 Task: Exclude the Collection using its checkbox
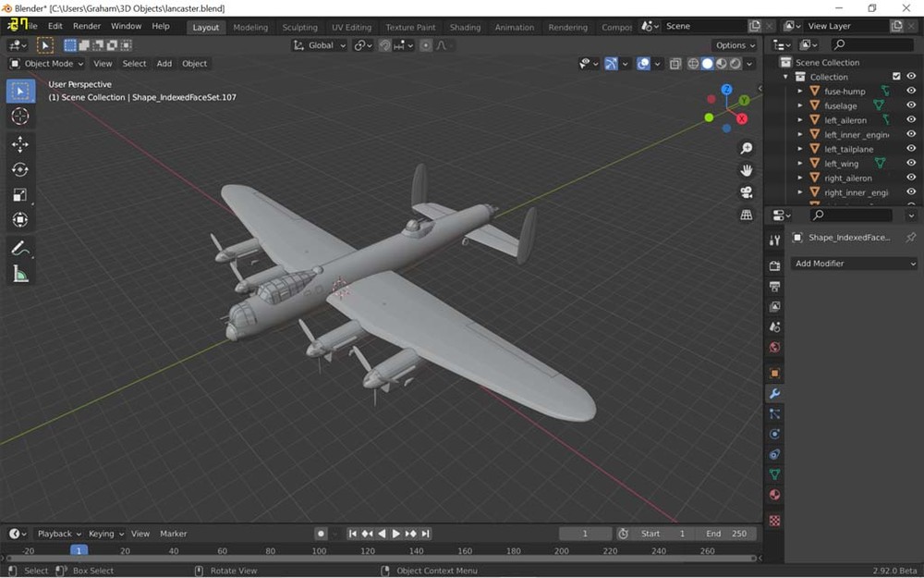click(x=896, y=77)
